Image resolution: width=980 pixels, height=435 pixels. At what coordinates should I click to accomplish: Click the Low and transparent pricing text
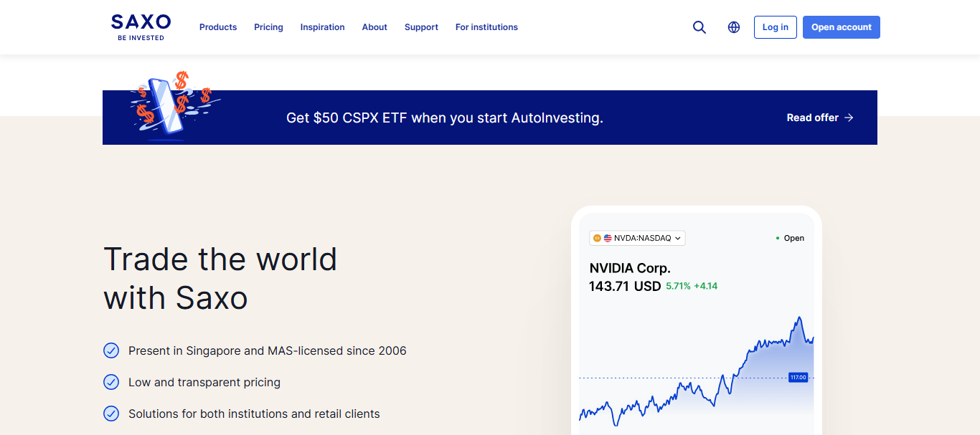(204, 382)
